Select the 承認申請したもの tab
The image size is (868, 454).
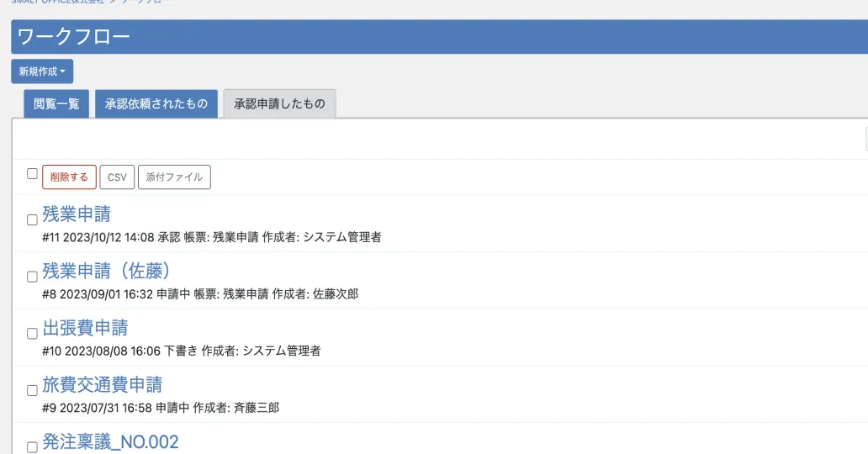click(279, 104)
